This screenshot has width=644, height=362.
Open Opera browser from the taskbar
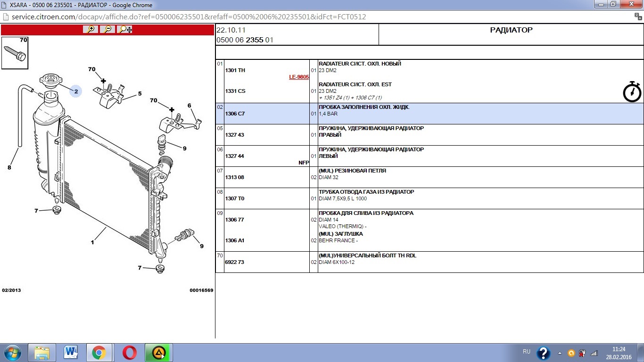130,353
